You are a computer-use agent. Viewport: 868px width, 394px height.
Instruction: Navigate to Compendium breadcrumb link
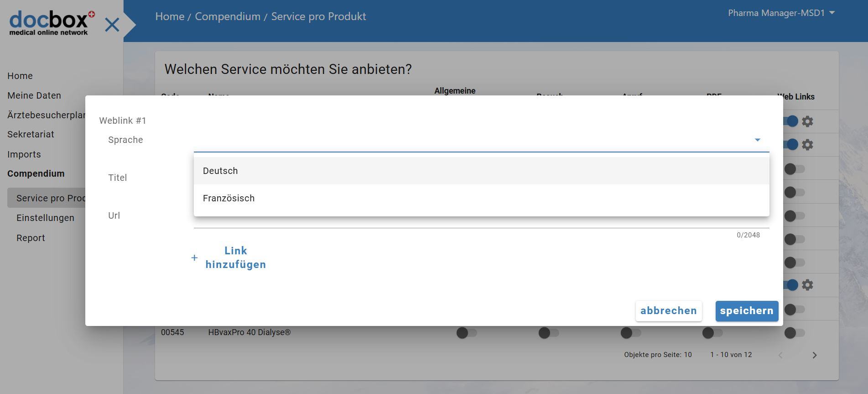228,16
